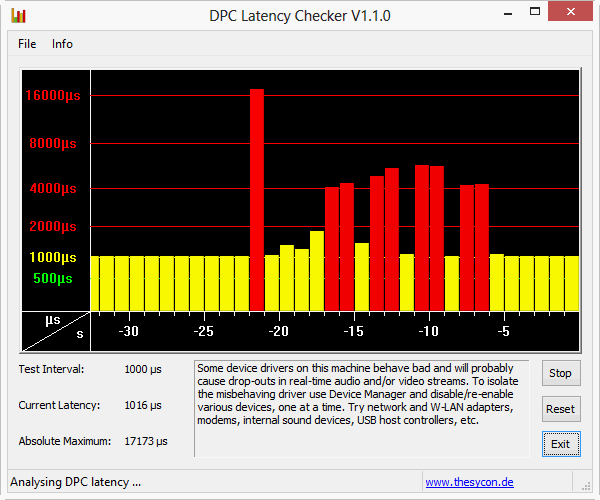
Task: Click the -5 seconds axis label
Action: [x=504, y=331]
